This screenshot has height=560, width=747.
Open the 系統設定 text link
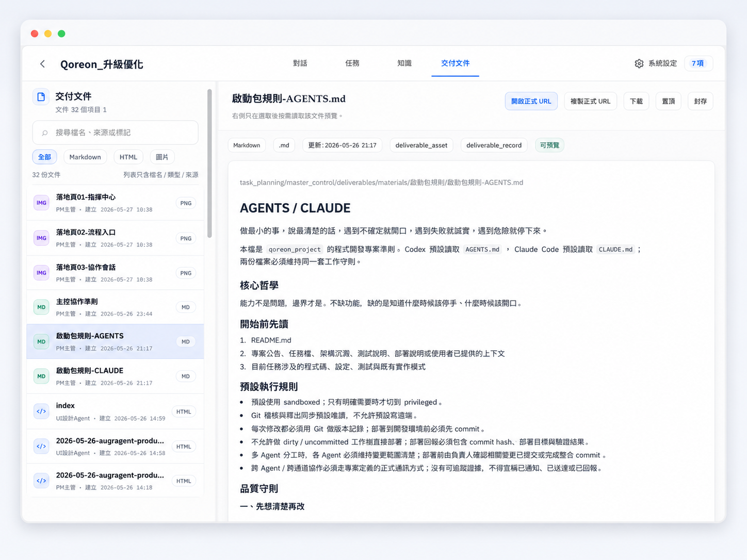click(662, 63)
